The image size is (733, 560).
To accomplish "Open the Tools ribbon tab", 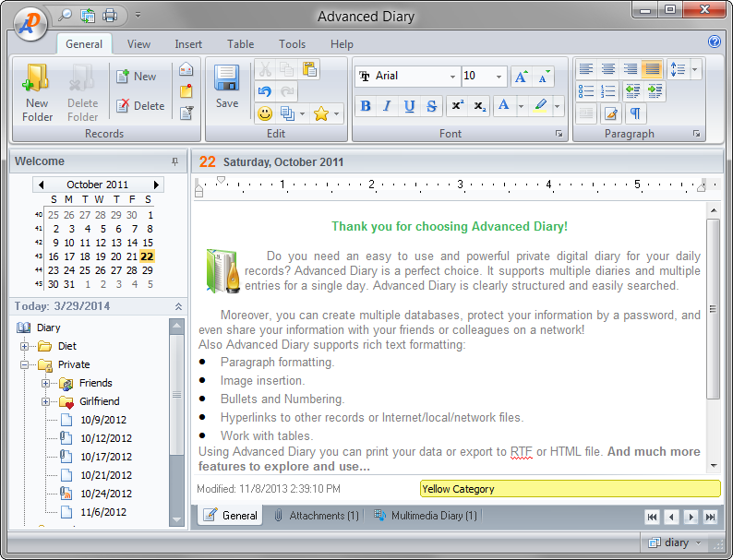I will pyautogui.click(x=292, y=44).
